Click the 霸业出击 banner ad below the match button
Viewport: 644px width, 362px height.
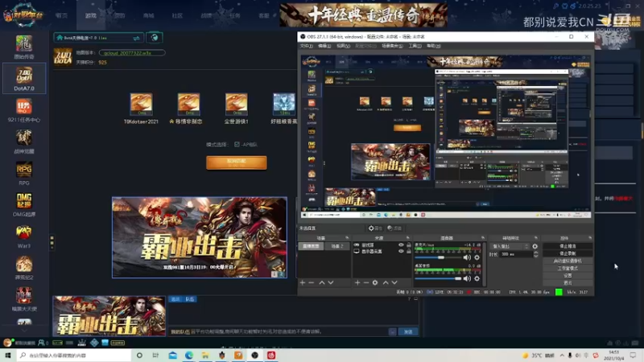coord(200,237)
